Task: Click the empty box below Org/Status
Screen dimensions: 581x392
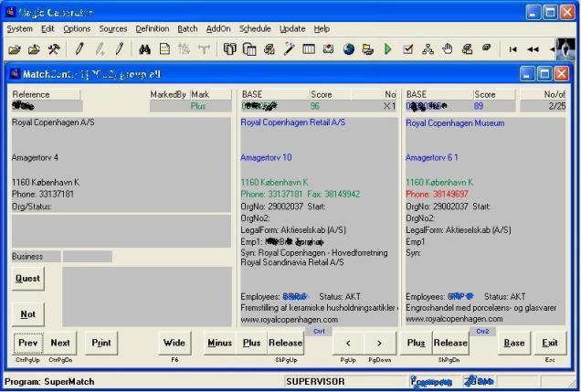Action: [121, 230]
